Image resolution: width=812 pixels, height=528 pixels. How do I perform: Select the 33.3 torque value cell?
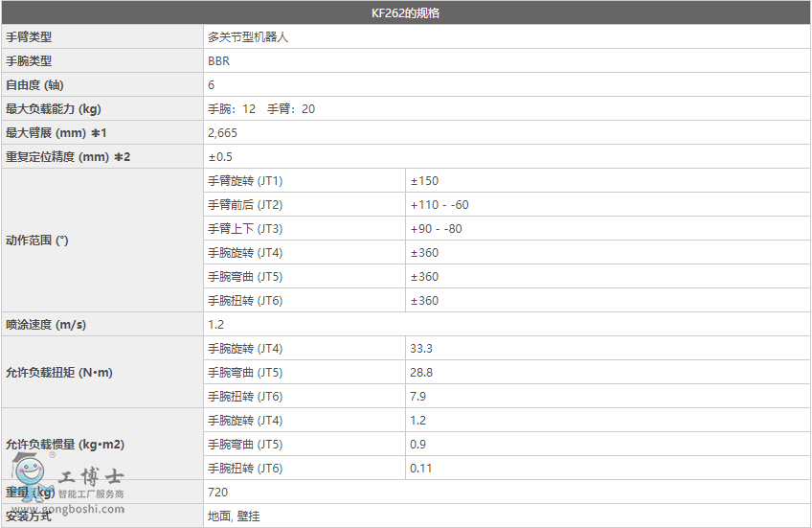[x=421, y=349]
